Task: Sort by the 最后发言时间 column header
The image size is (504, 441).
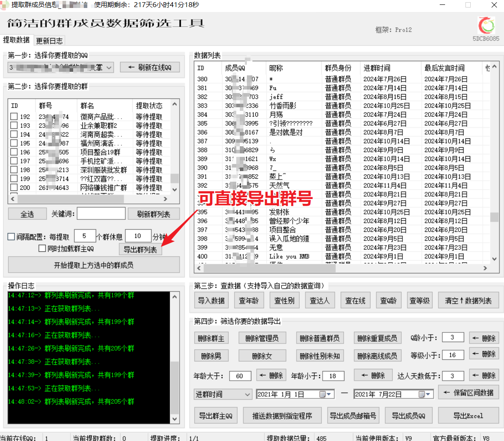Action: tap(444, 68)
